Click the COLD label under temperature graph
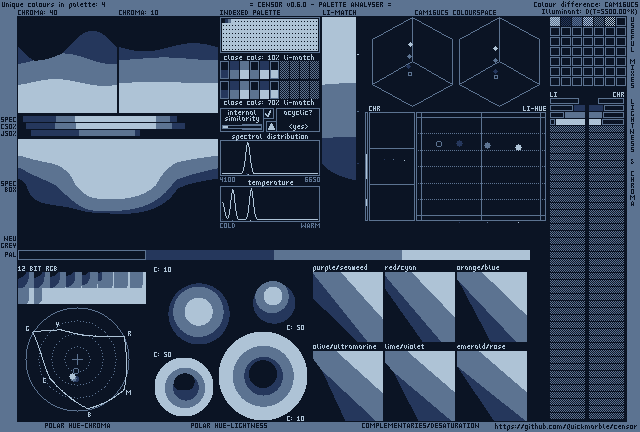This screenshot has height=432, width=640. tap(228, 226)
